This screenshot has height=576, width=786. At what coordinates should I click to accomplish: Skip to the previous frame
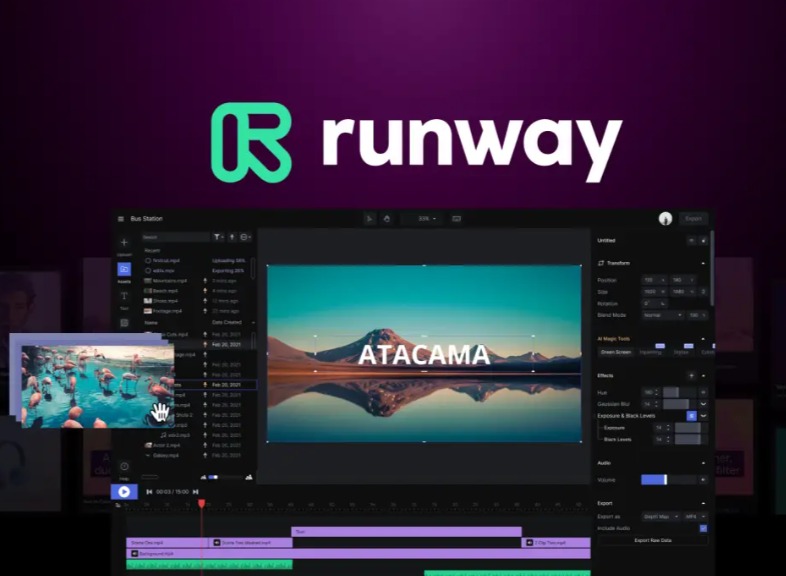[149, 492]
